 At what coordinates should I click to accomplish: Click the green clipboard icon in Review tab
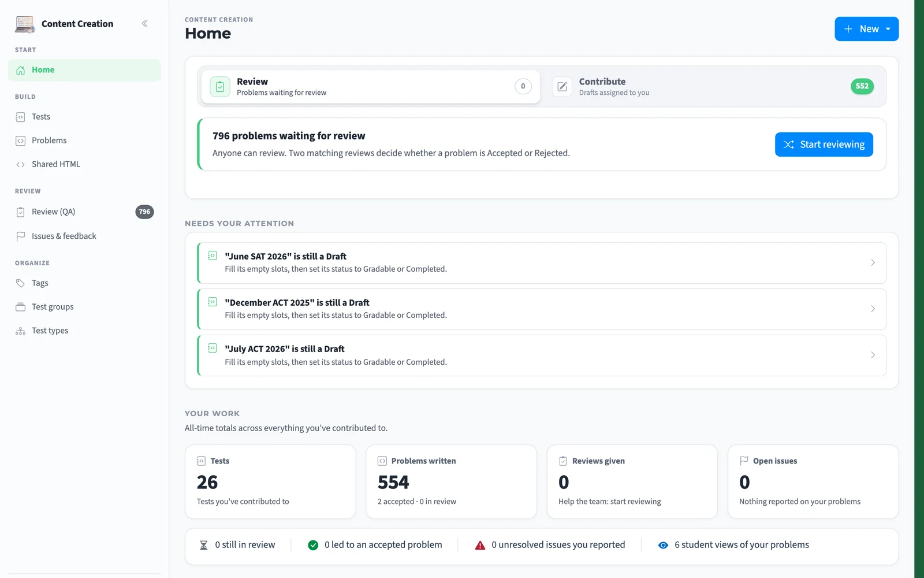[x=220, y=87]
